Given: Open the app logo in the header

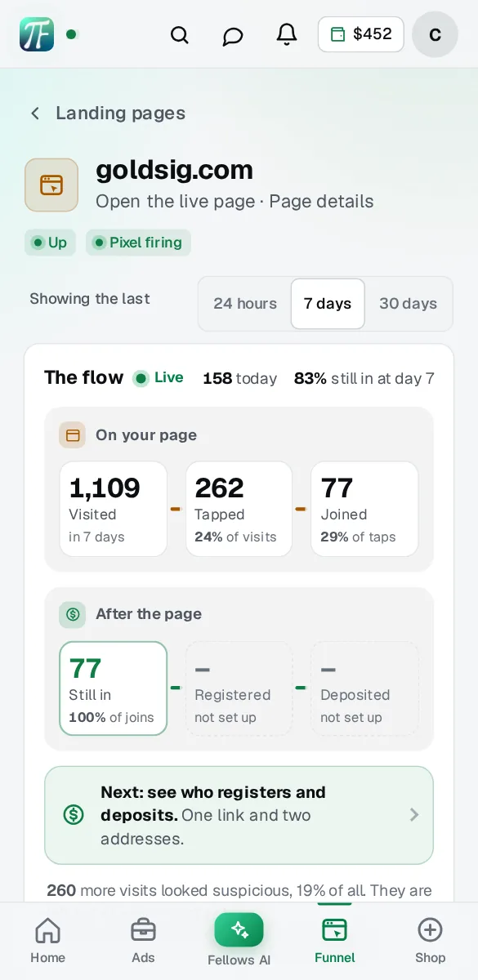Looking at the screenshot, I should 37,34.
